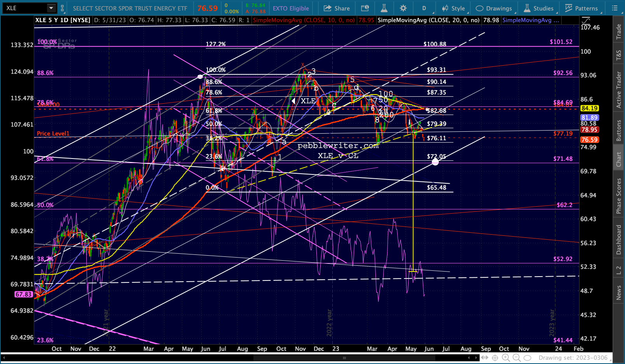Image resolution: width=625 pixels, height=364 pixels.
Task: Open the Dashboard side tab
Action: click(x=619, y=240)
